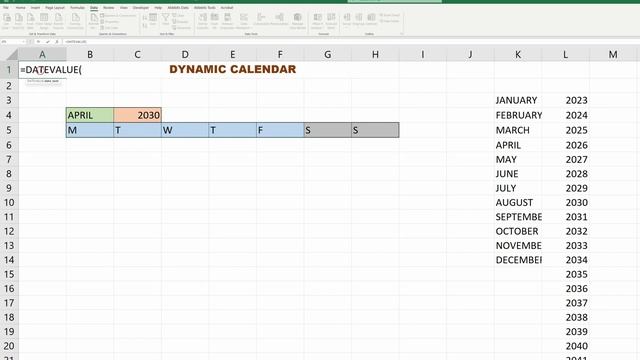Sort A to Z ascending
Screen dimensions: 640x360
coord(145,18)
